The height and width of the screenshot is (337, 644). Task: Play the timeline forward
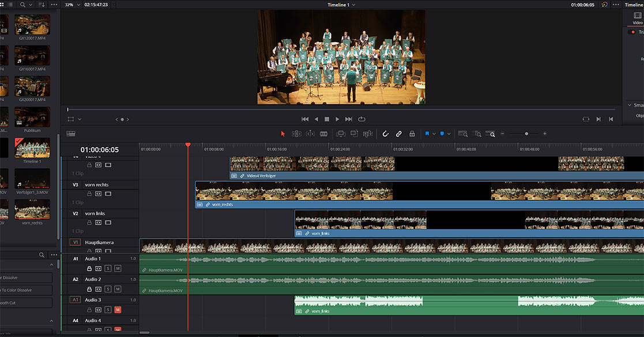(x=337, y=119)
